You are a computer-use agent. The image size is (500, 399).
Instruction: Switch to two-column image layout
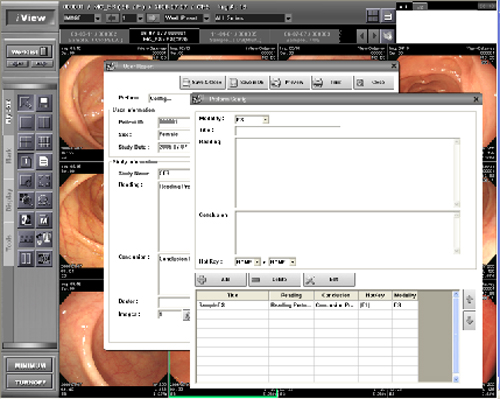(x=44, y=122)
